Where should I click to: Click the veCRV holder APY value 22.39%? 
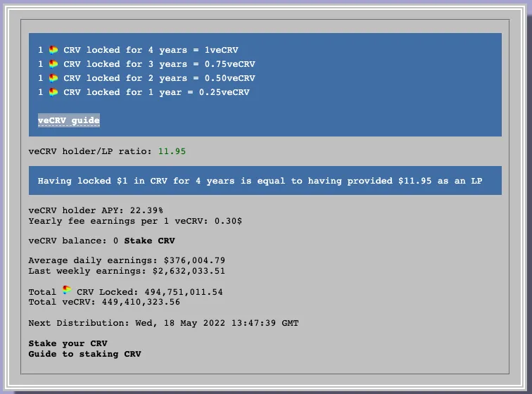pos(146,210)
